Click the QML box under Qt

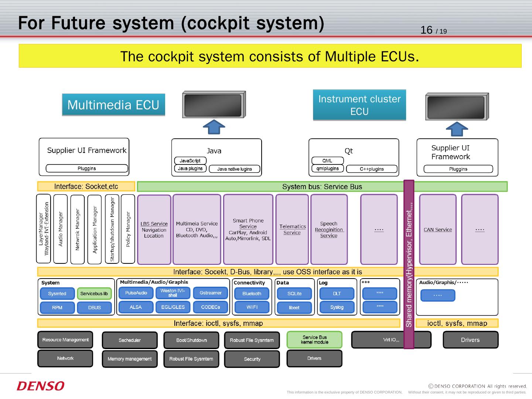pyautogui.click(x=327, y=161)
